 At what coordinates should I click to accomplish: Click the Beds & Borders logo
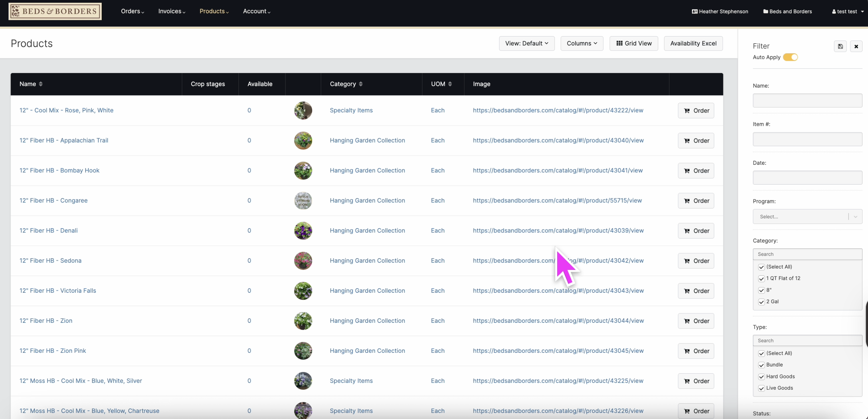click(x=55, y=11)
